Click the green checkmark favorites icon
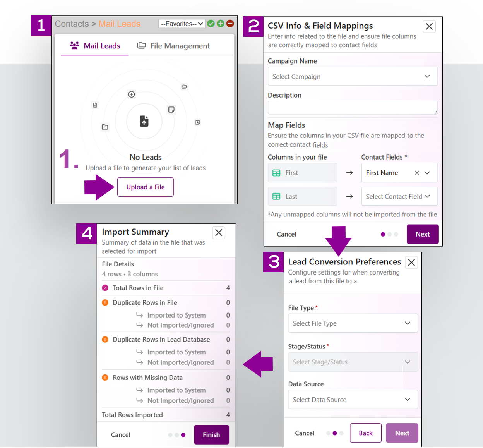This screenshot has width=483, height=448. pyautogui.click(x=211, y=24)
